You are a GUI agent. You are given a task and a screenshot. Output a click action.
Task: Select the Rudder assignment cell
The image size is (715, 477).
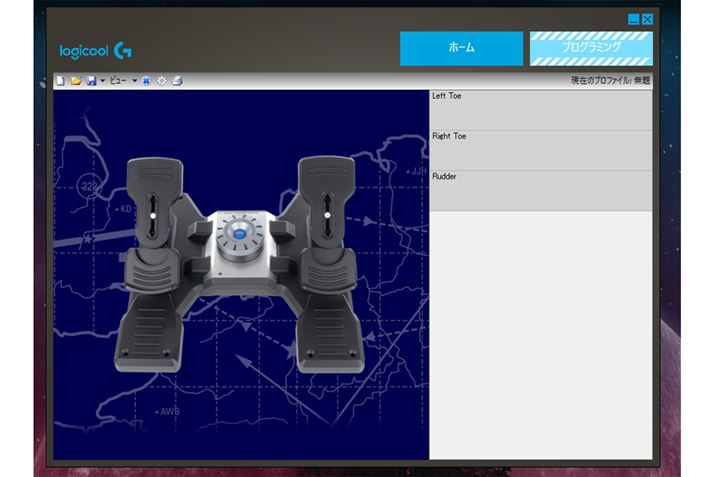pyautogui.click(x=540, y=190)
